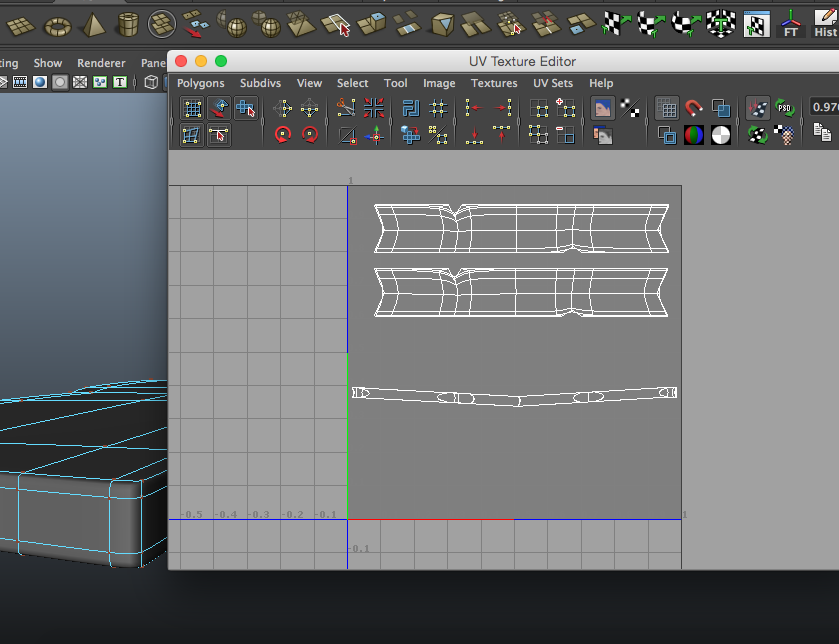Display RGB channels of the texture
The width and height of the screenshot is (839, 644).
point(692,135)
